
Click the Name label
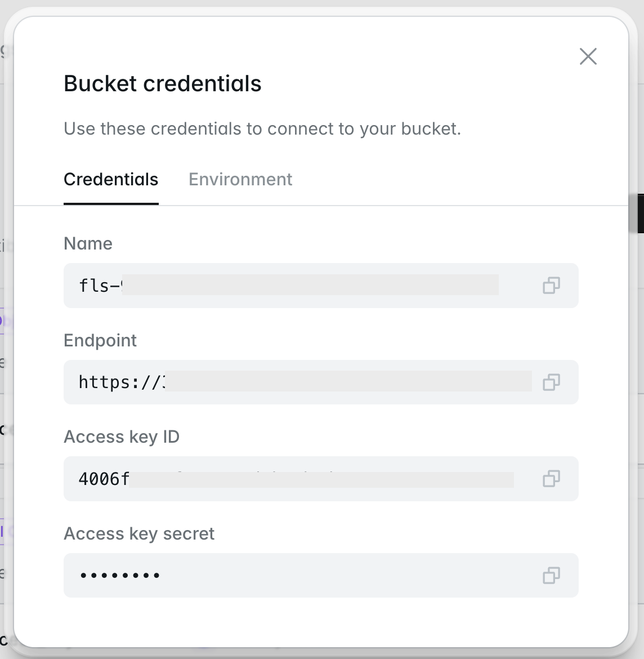tap(88, 244)
